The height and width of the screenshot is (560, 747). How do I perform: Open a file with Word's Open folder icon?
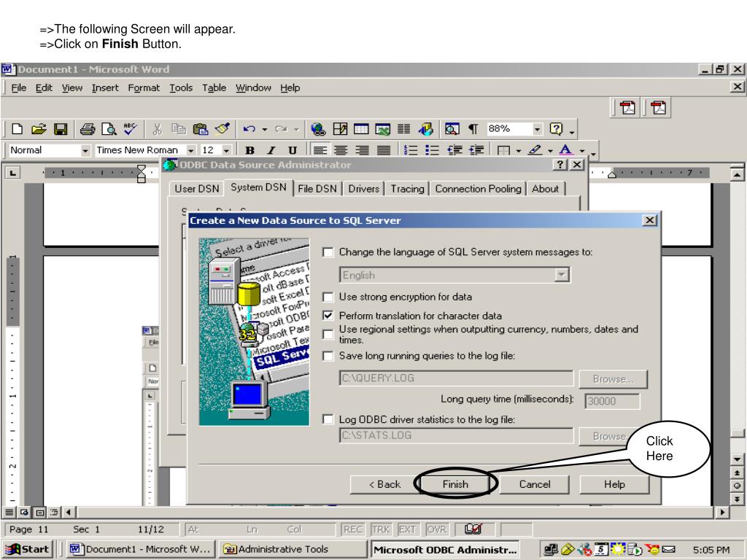[39, 129]
